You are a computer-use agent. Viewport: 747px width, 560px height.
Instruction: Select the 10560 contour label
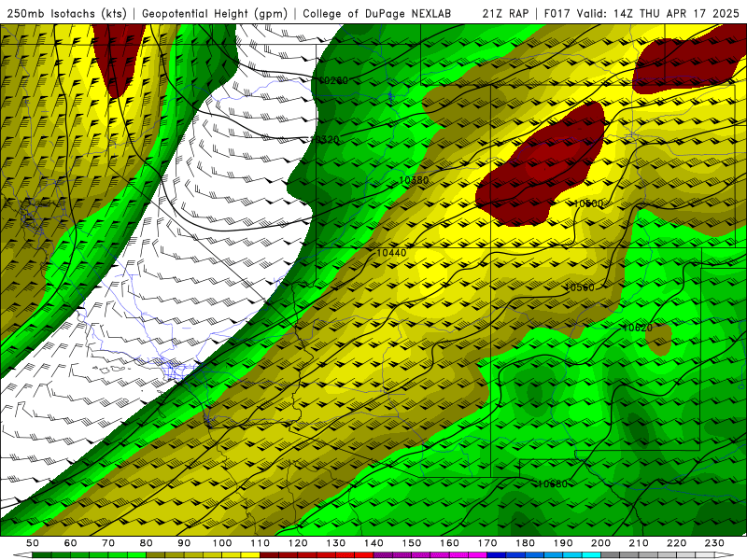(x=580, y=287)
